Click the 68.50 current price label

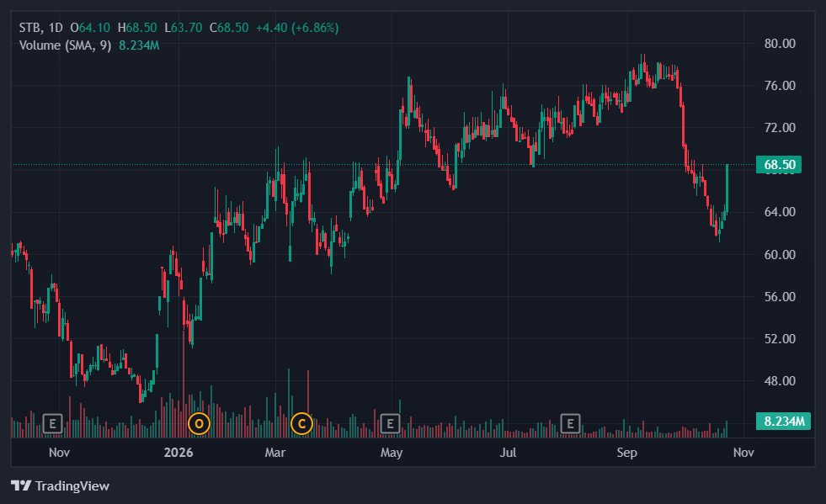(779, 165)
